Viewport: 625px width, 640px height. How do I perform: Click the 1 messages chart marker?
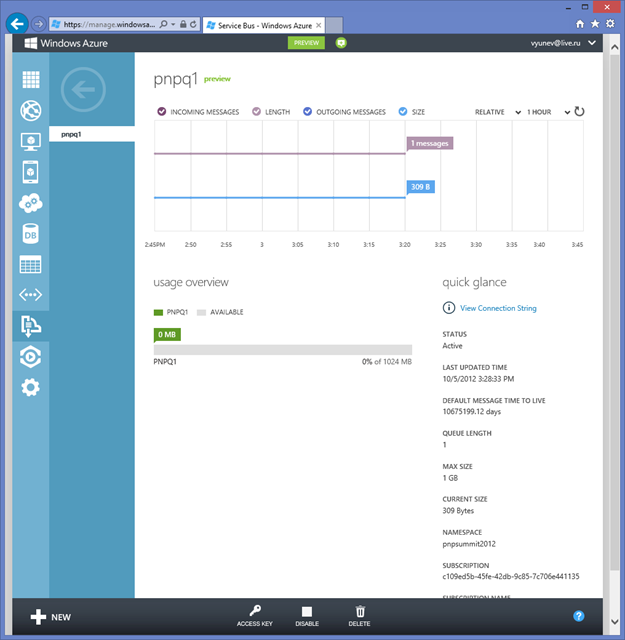click(x=430, y=143)
